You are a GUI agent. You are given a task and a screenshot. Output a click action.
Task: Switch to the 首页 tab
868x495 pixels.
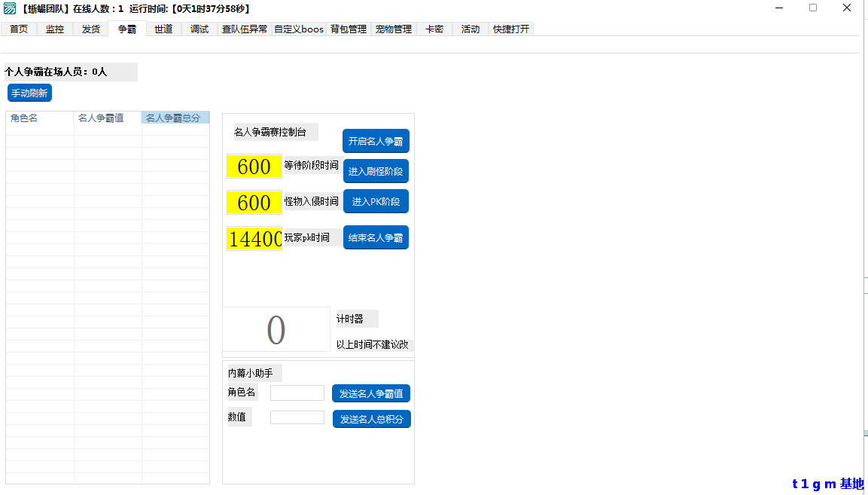[x=18, y=29]
